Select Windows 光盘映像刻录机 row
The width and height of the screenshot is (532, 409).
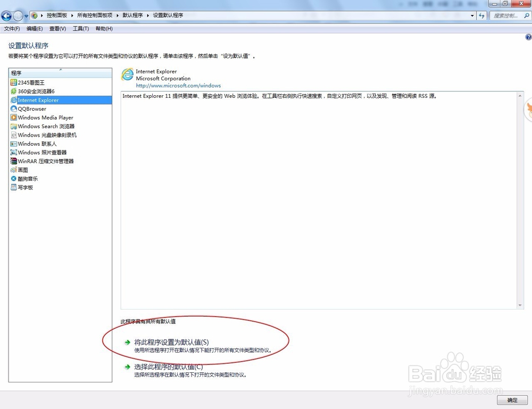point(61,135)
